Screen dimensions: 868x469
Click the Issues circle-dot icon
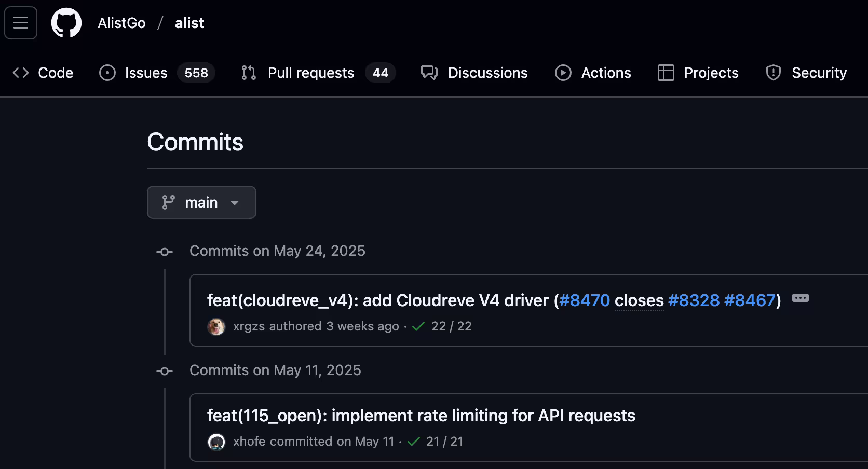[x=107, y=73]
